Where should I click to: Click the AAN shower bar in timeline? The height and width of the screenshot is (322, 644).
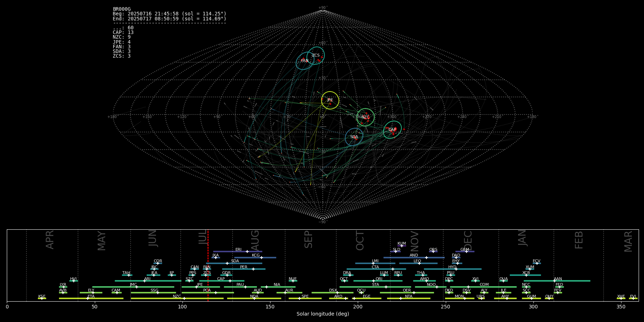(557, 281)
